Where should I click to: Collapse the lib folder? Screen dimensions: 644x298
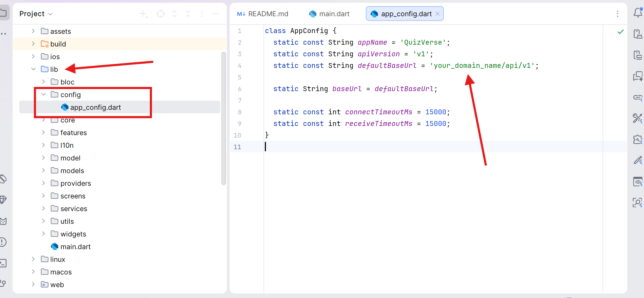click(33, 69)
